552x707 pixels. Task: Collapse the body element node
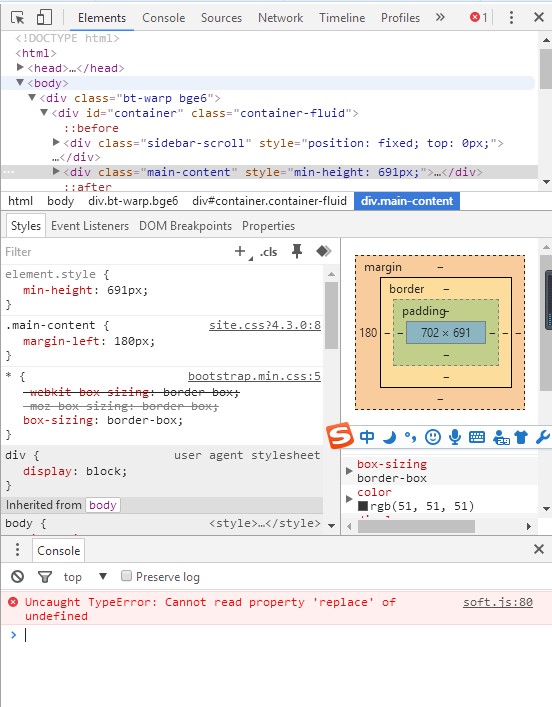point(20,82)
